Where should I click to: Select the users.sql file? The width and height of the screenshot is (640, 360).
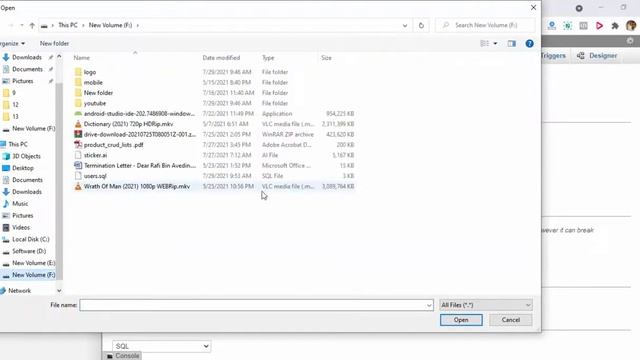pyautogui.click(x=95, y=176)
